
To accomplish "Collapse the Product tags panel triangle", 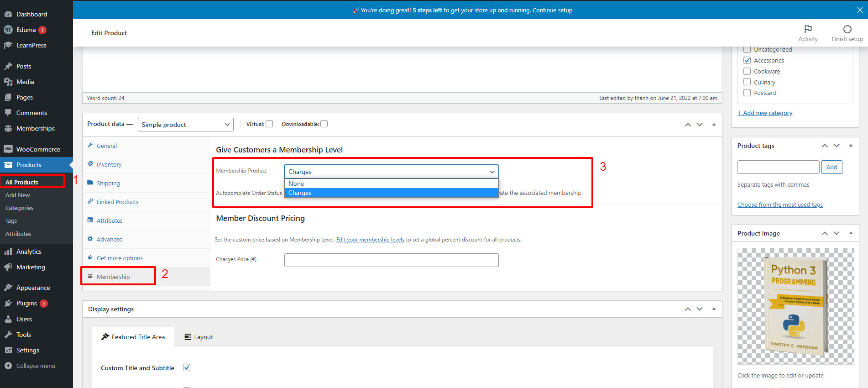I will 851,145.
